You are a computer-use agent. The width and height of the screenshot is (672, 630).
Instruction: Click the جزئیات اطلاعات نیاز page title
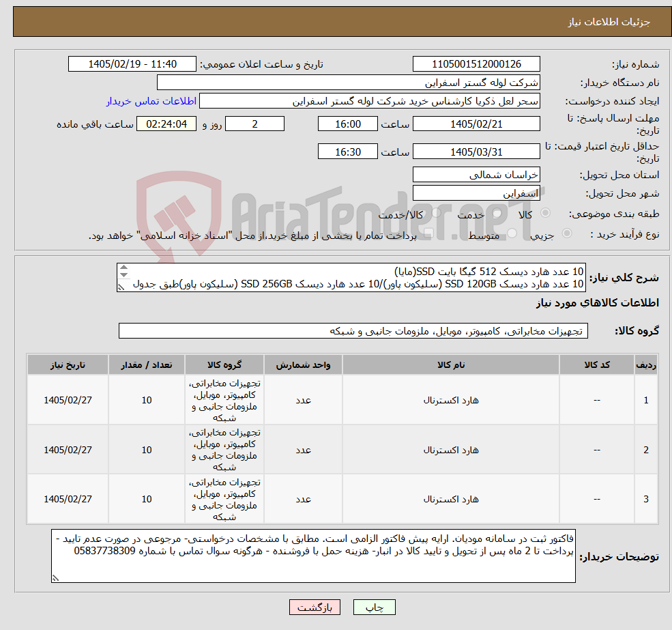pyautogui.click(x=609, y=22)
